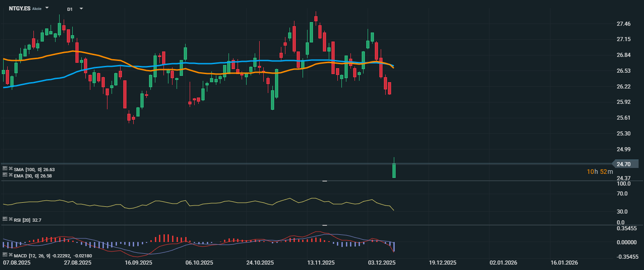Grab the resize handle above RSI panel
The image size is (644, 270).
(324, 181)
